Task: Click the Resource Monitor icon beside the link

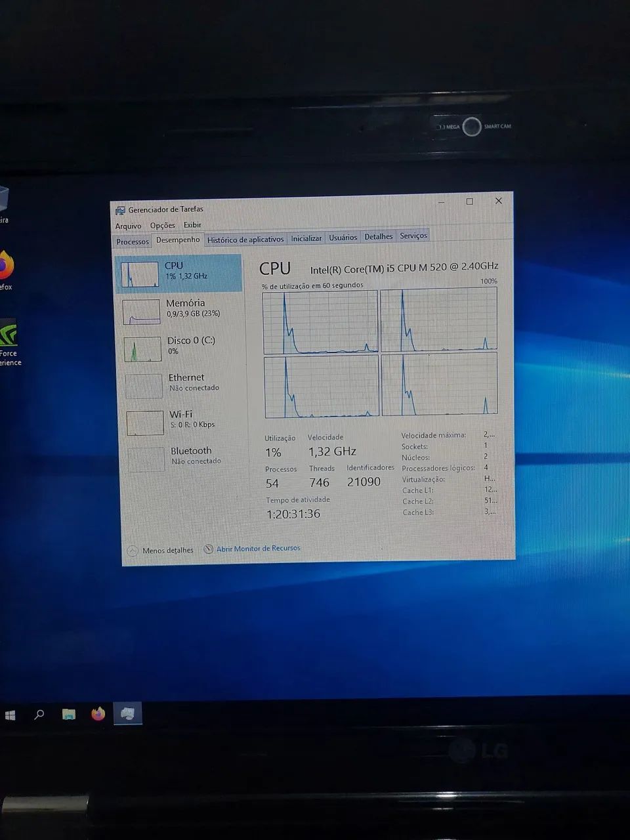Action: coord(208,549)
